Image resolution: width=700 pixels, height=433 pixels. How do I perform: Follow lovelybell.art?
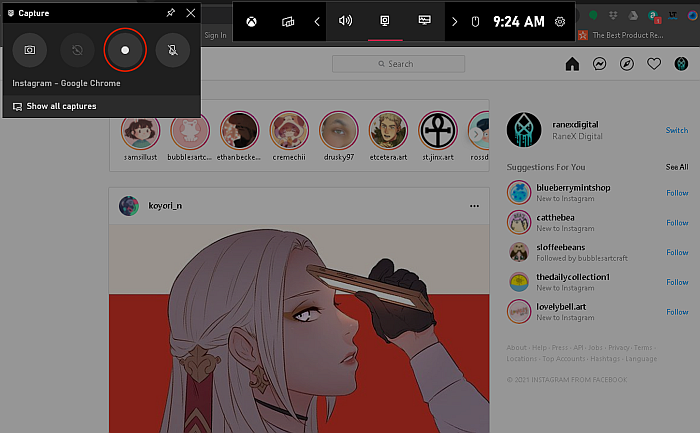(x=677, y=312)
